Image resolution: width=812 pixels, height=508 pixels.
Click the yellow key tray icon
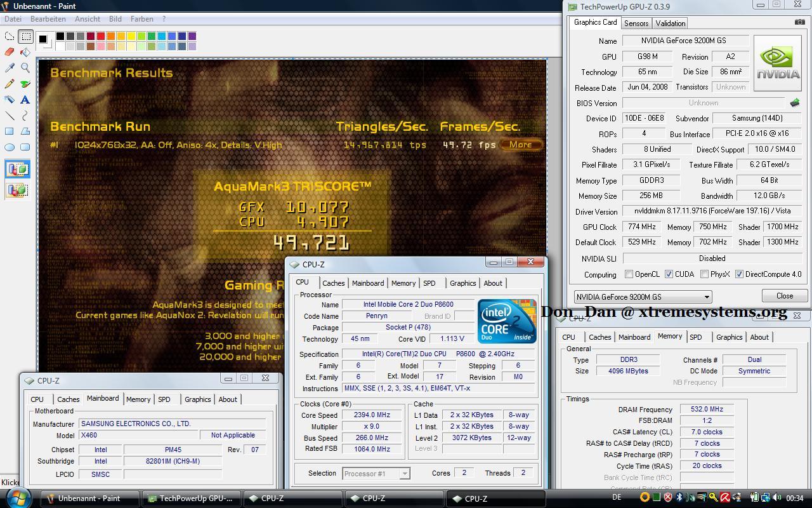713,498
